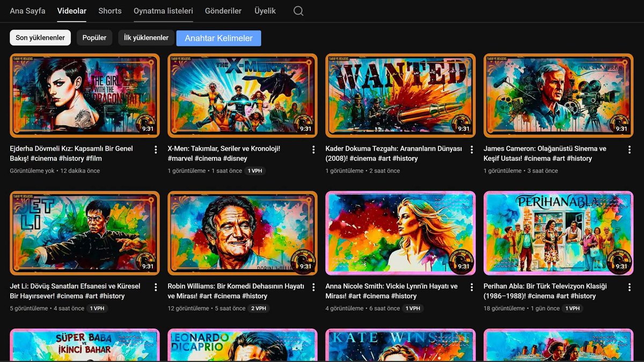Click the 1 VPH badge on Jet Li video

[97, 308]
